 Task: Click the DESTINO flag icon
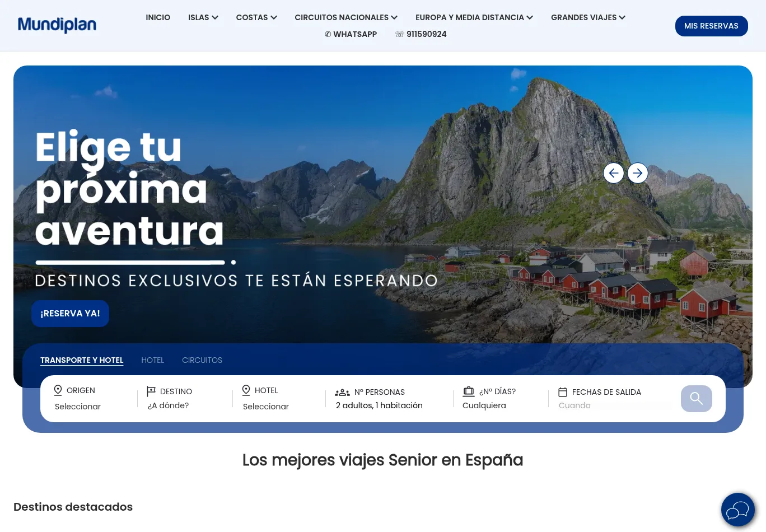click(x=151, y=391)
